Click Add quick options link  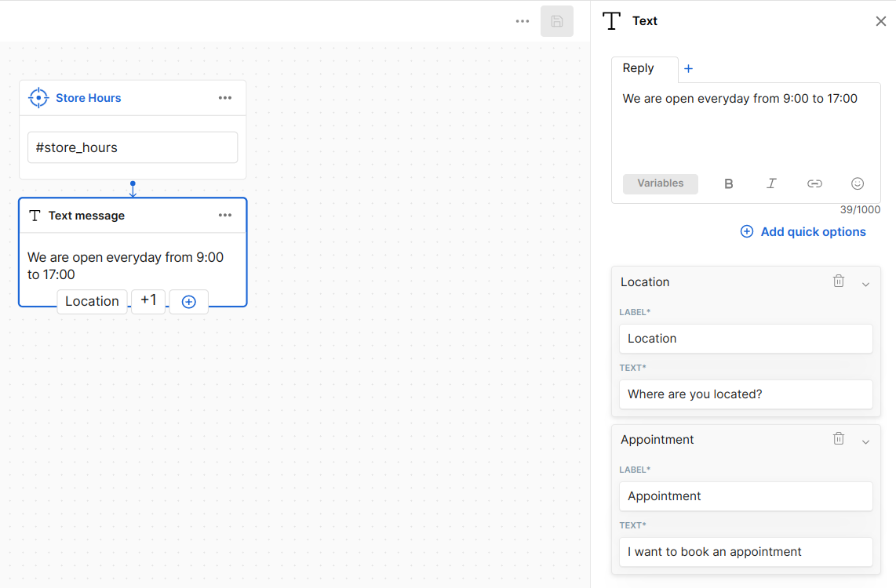803,232
